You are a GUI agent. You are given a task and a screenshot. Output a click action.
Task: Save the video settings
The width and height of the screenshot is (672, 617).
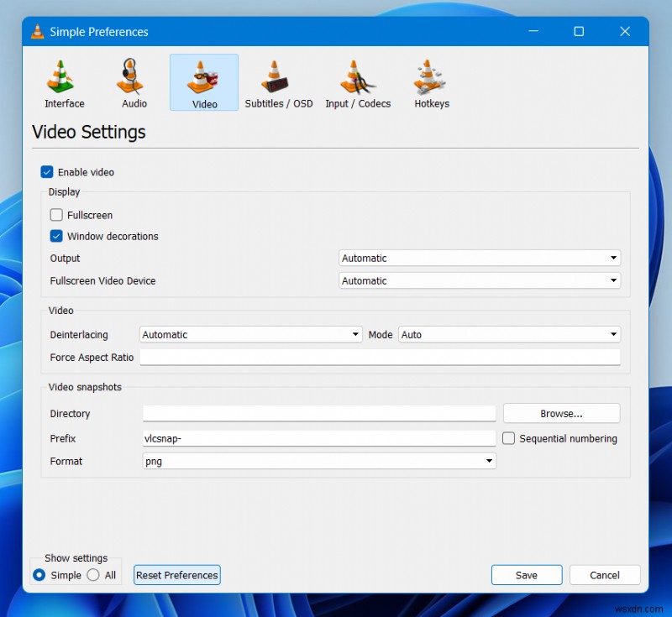coord(527,575)
